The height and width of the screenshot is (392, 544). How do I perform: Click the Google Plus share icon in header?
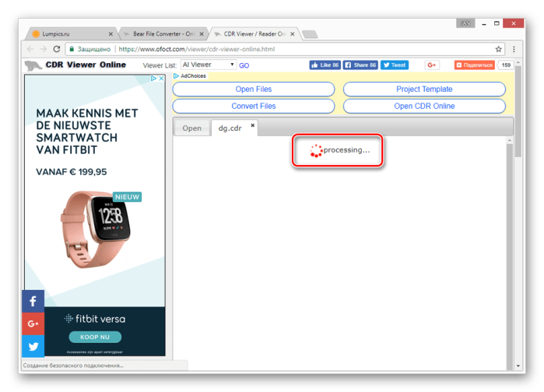(432, 65)
